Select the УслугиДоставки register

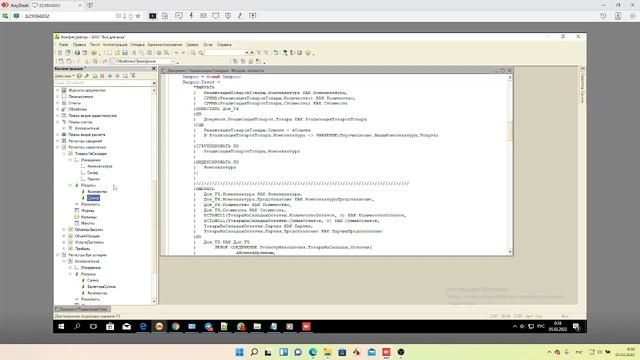[x=89, y=242]
